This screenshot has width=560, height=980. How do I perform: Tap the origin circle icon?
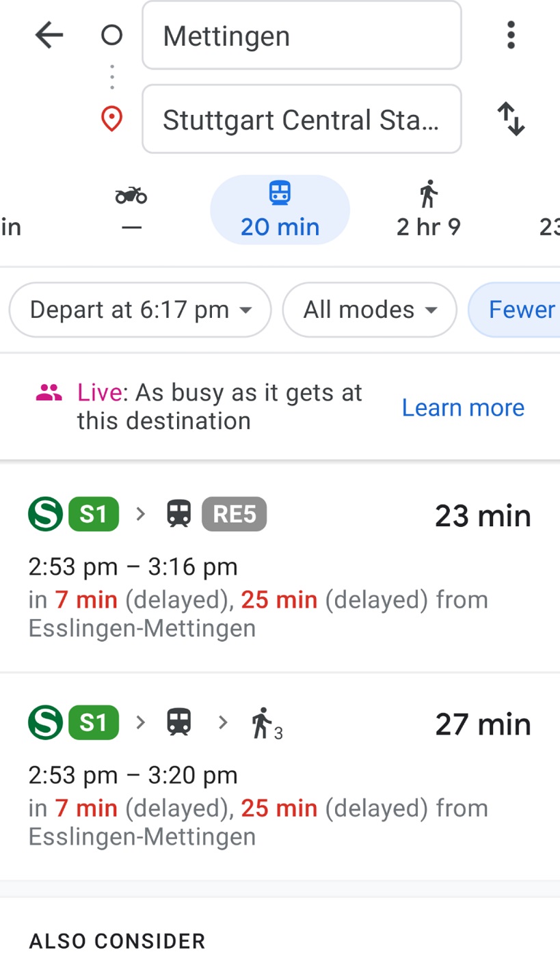[111, 36]
